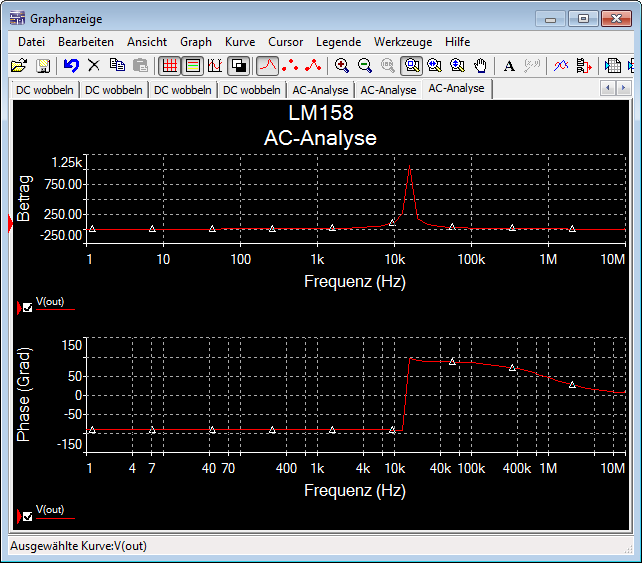This screenshot has width=642, height=563.
Task: Click the export to spreadsheet grid icon
Action: coord(613,66)
